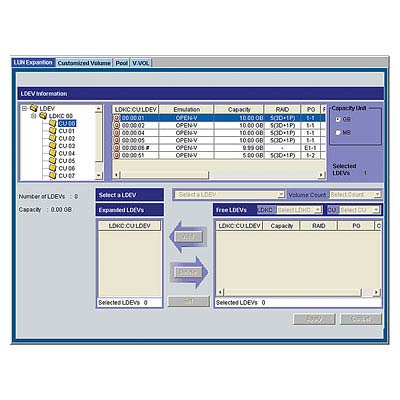The width and height of the screenshot is (400, 400).
Task: Select the MB capacity unit radio button
Action: pos(338,132)
